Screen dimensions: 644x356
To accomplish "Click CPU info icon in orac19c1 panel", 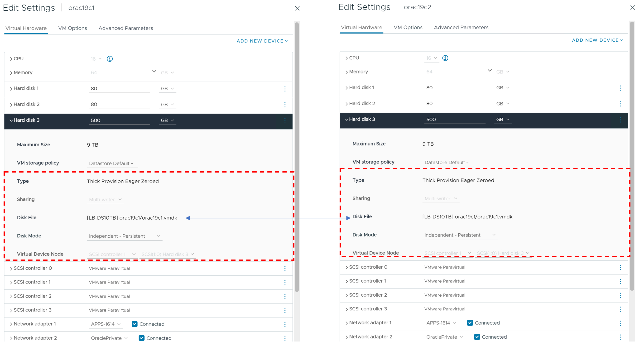I will 110,59.
